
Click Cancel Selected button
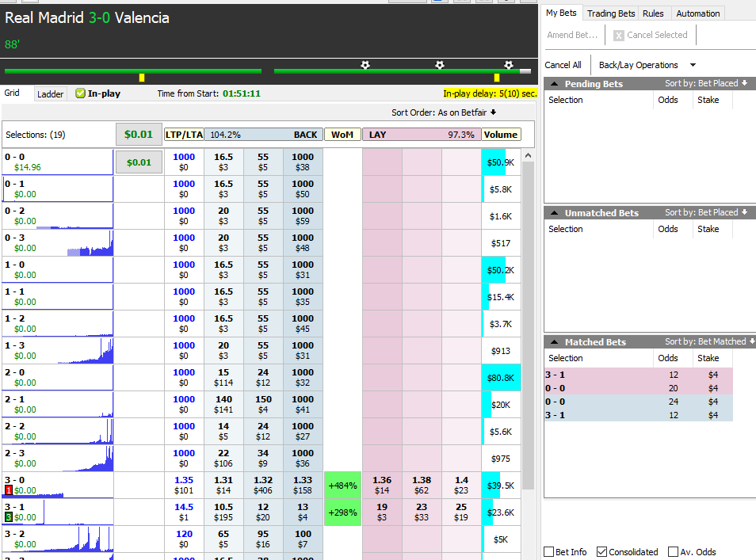click(651, 35)
